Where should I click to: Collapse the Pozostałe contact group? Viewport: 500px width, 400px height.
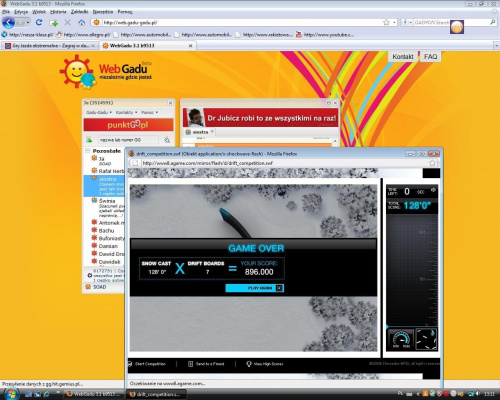(x=88, y=151)
